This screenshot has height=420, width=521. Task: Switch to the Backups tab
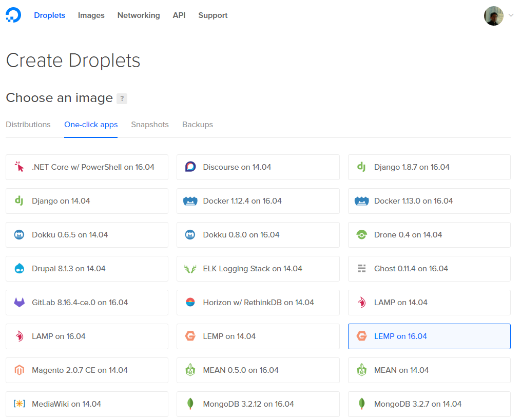pyautogui.click(x=198, y=125)
